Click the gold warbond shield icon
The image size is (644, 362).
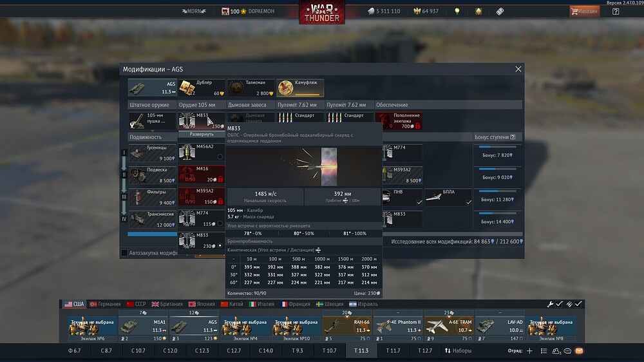(x=478, y=11)
